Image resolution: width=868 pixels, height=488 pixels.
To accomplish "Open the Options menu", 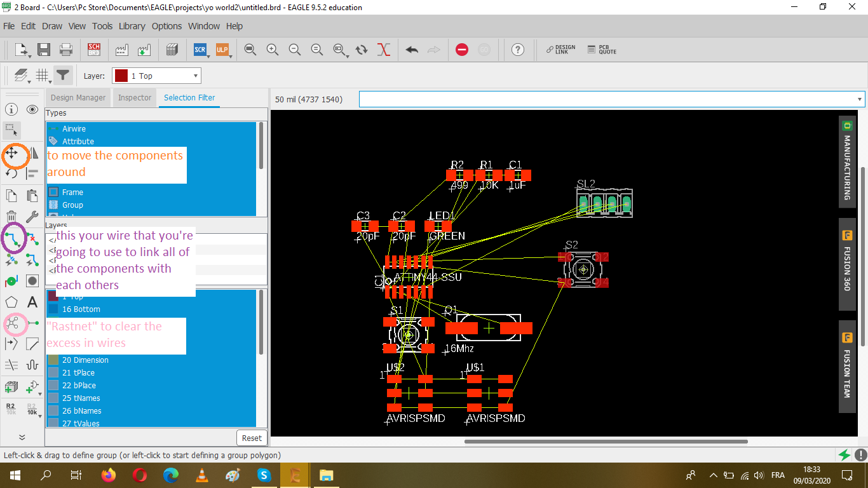I will point(167,26).
